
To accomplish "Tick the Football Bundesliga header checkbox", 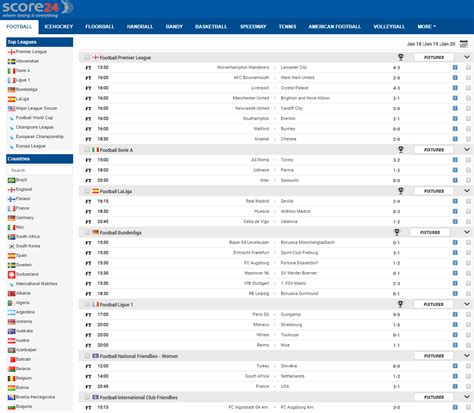I will (87, 232).
